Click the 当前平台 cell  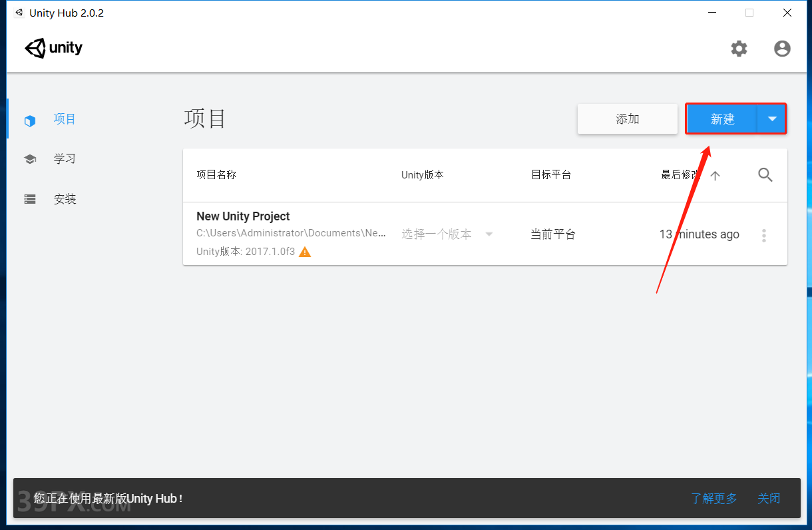[x=553, y=234]
